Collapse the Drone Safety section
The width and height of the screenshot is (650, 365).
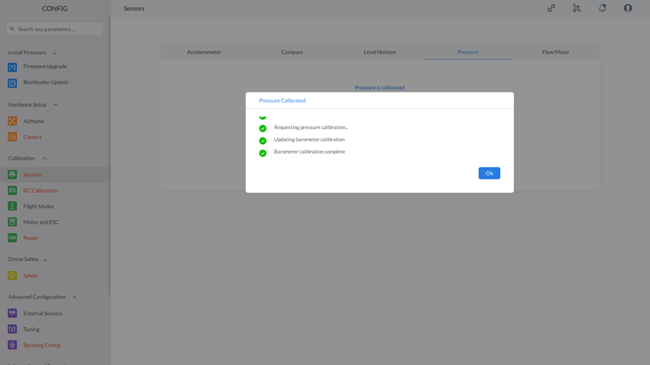[x=45, y=260]
